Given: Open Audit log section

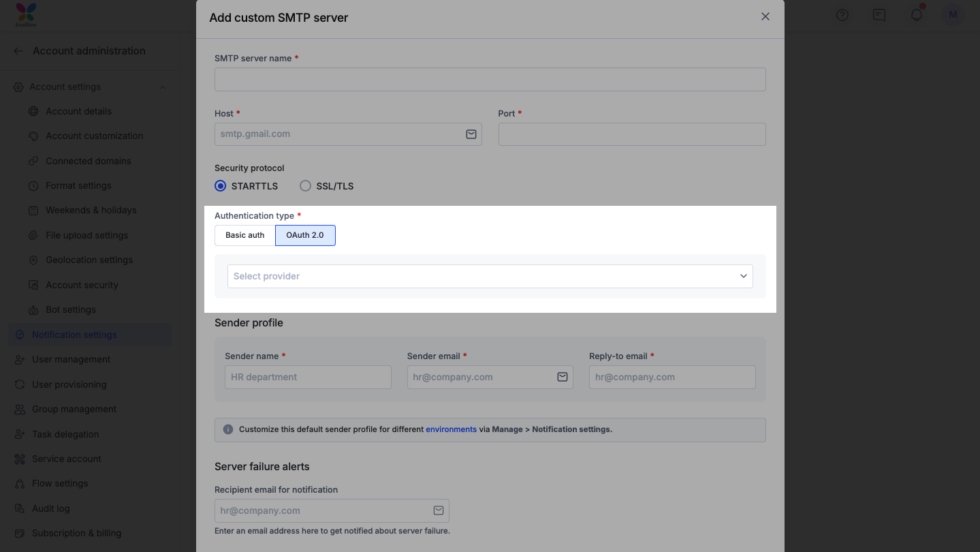Looking at the screenshot, I should (51, 508).
